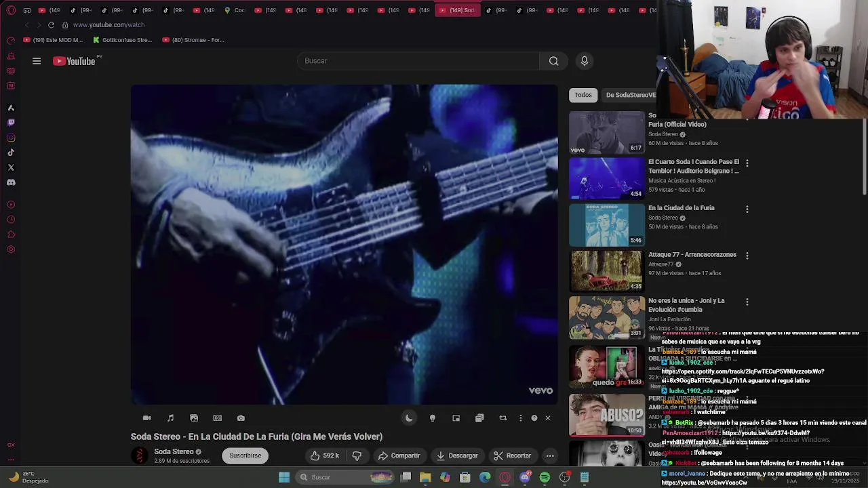Like the video (592 k)
The image size is (868, 488).
324,455
